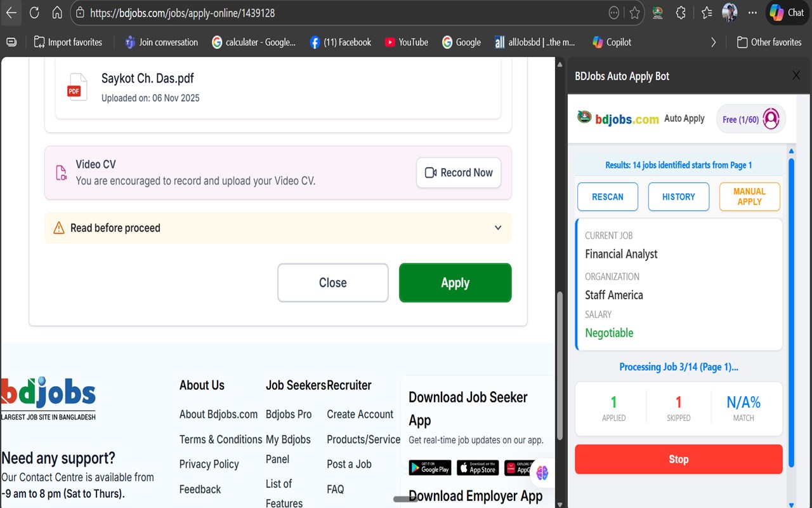The width and height of the screenshot is (812, 508).
Task: Click the PDF icon for Saykot Ch. Das.pdf
Action: (77, 87)
